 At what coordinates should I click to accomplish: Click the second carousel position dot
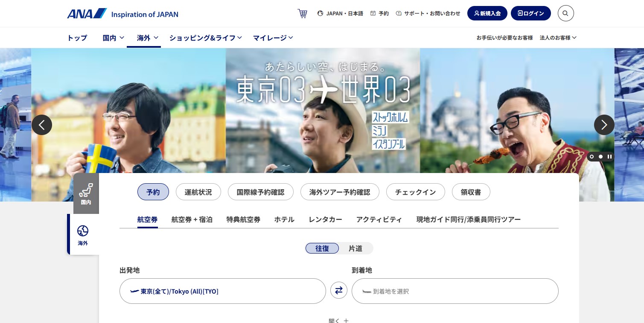(x=600, y=156)
